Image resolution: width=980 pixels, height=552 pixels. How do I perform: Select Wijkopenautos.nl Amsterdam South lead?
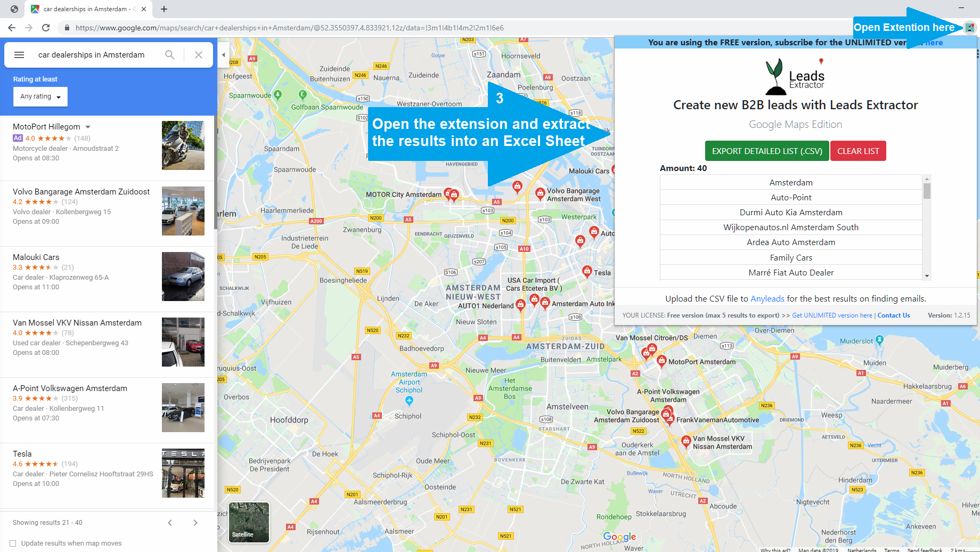[x=791, y=228]
